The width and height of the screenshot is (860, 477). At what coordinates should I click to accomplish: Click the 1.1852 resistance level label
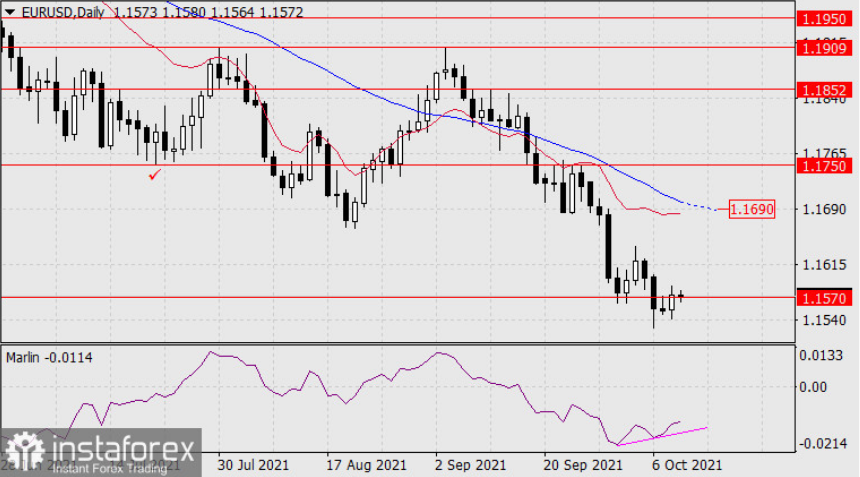[824, 90]
